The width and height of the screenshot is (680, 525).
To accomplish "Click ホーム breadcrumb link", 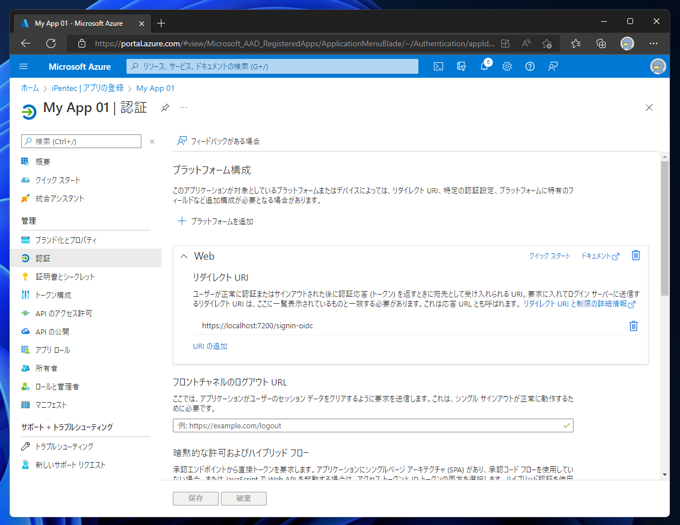I will pos(30,88).
